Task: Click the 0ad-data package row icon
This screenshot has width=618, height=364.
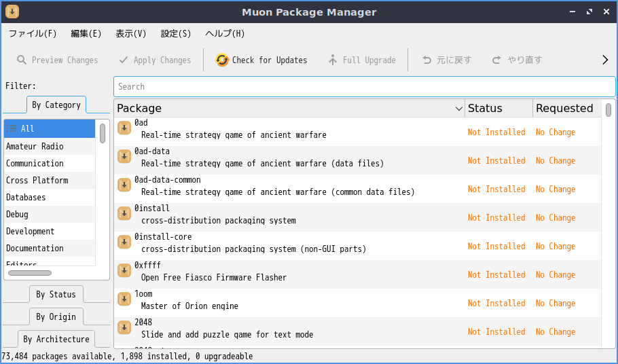Action: pyautogui.click(x=124, y=156)
